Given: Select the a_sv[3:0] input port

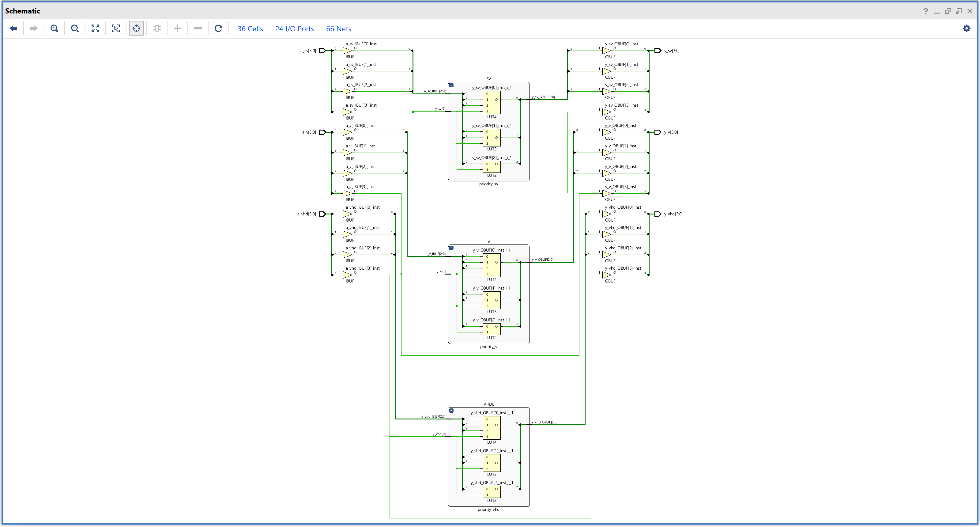Looking at the screenshot, I should [322, 51].
